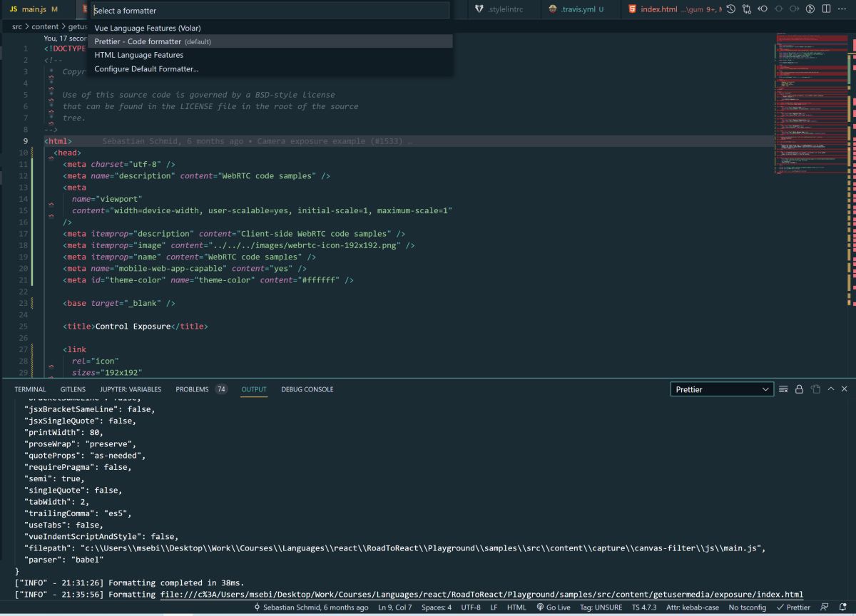Click the "parser": "babel" output line
The width and height of the screenshot is (856, 616).
[x=64, y=560]
